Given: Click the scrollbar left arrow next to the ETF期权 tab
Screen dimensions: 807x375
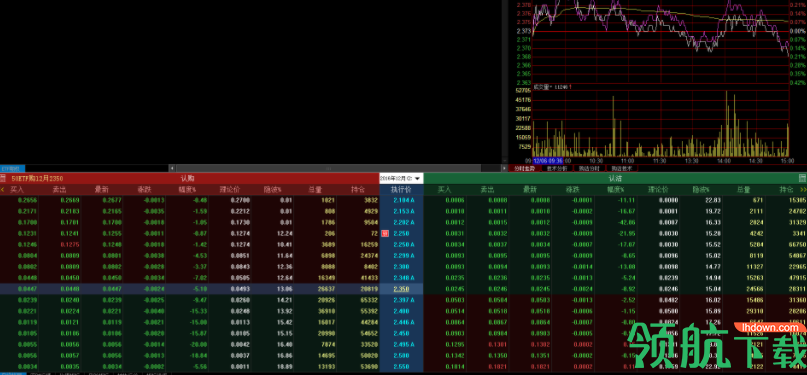Looking at the screenshot, I should click(x=171, y=168).
